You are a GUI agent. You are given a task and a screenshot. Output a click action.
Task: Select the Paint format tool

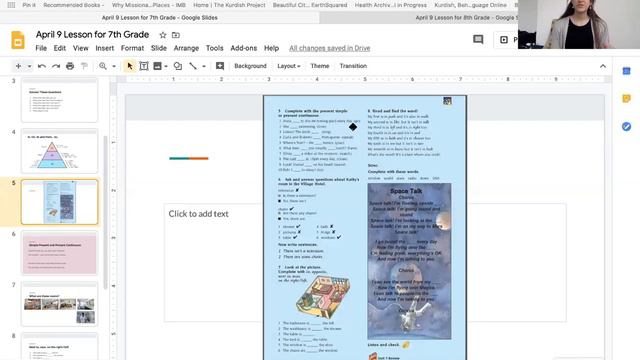(x=84, y=66)
